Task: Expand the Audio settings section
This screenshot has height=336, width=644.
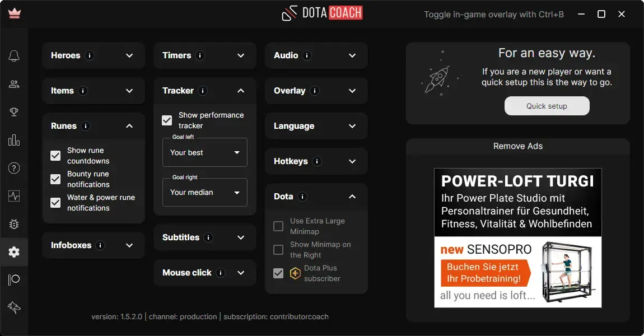Action: tap(352, 55)
